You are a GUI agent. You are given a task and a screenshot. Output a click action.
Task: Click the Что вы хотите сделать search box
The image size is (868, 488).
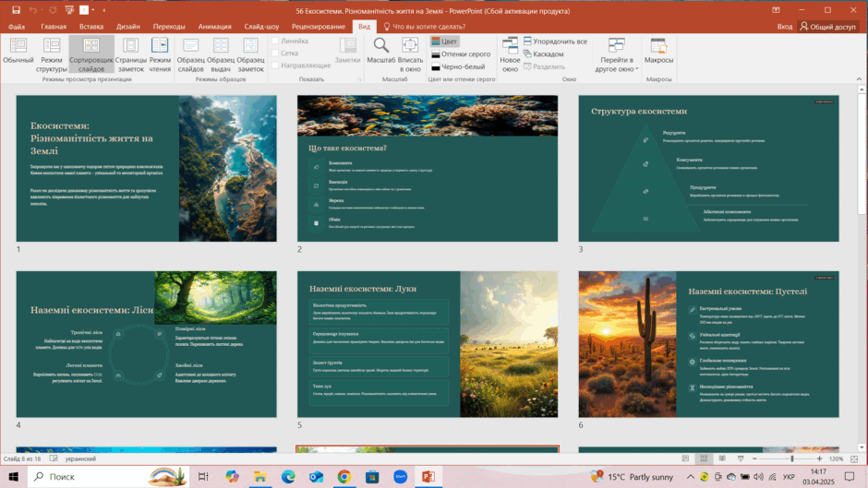tap(424, 27)
